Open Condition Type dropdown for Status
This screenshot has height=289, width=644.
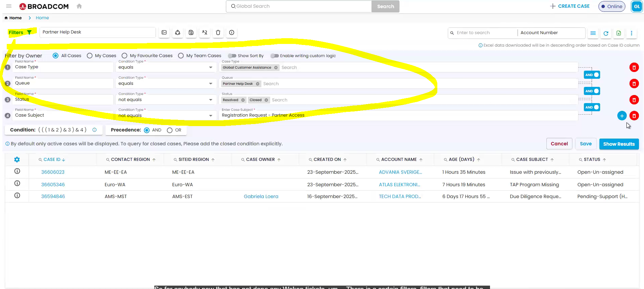point(165,100)
